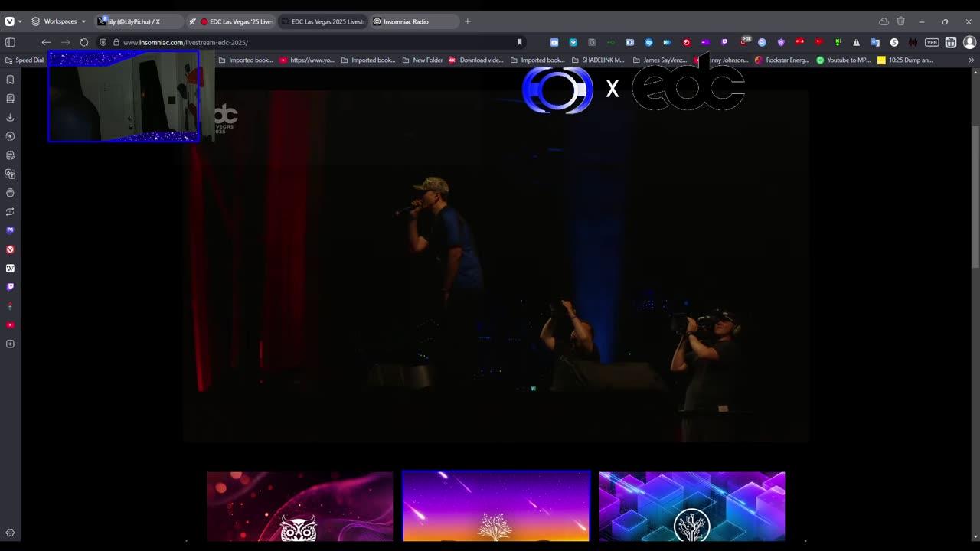Viewport: 980px width, 551px height.
Task: Open the Wikipedia web panel
Action: tap(10, 269)
